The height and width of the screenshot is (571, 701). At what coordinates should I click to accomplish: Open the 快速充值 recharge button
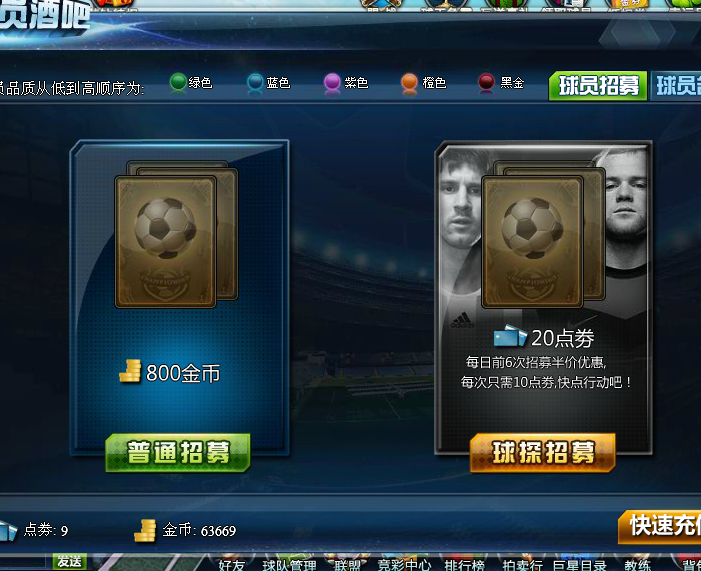[660, 526]
